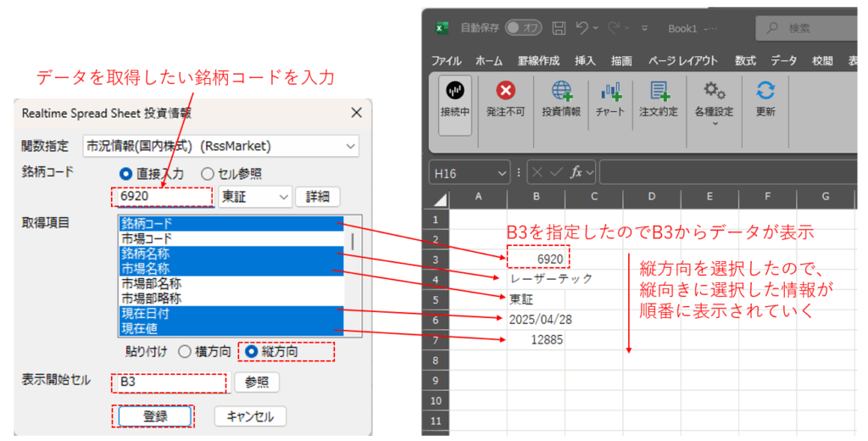
Task: Select 銘柄コード in the 取得項目 list
Action: point(231,224)
